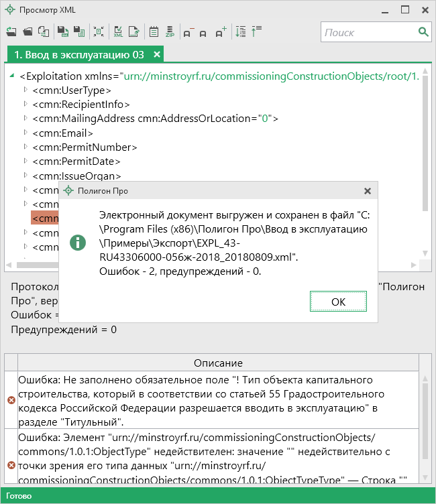Expand the cmn:UserType node
Image resolution: width=436 pixels, height=504 pixels.
[x=25, y=89]
